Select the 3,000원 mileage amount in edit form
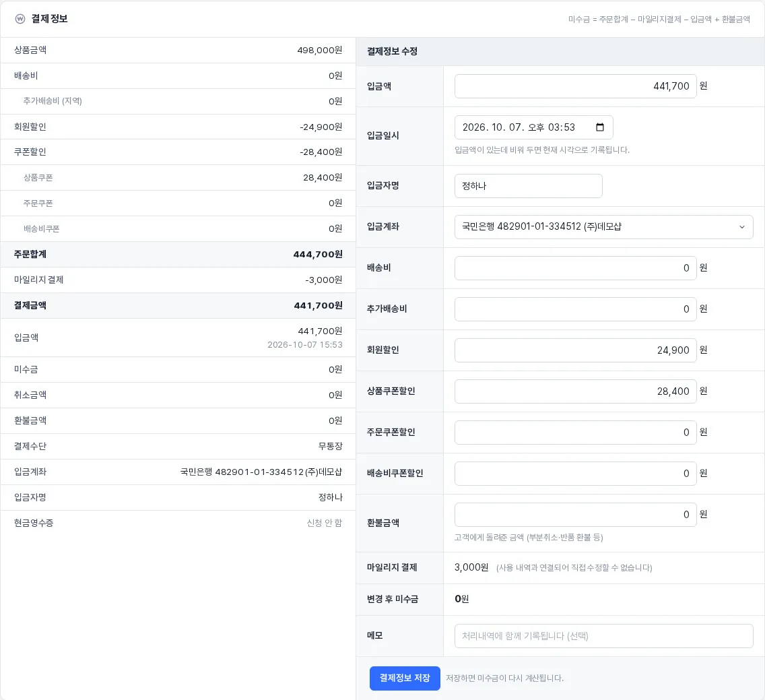Image resolution: width=765 pixels, height=700 pixels. 471,567
